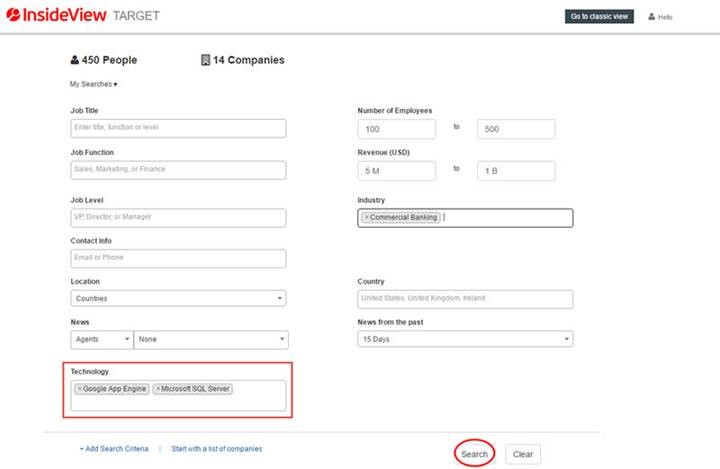Remove the Microsoft SQL Server technology tag
Viewport: 720px width, 469px height.
tap(158, 389)
